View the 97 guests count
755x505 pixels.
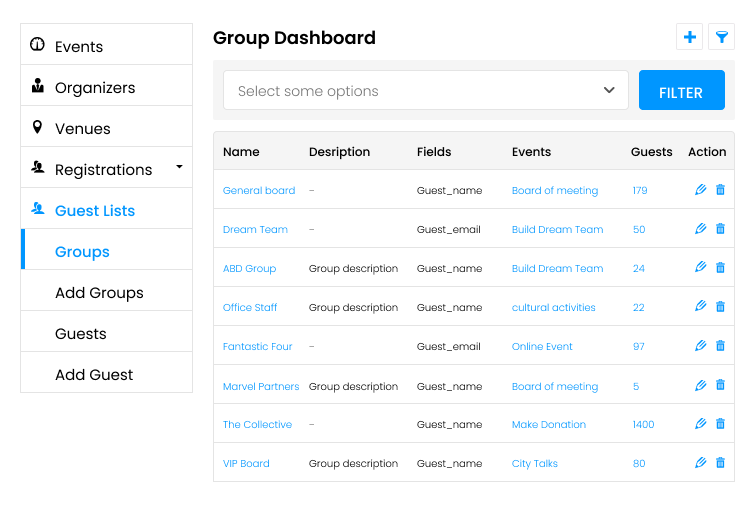[638, 347]
